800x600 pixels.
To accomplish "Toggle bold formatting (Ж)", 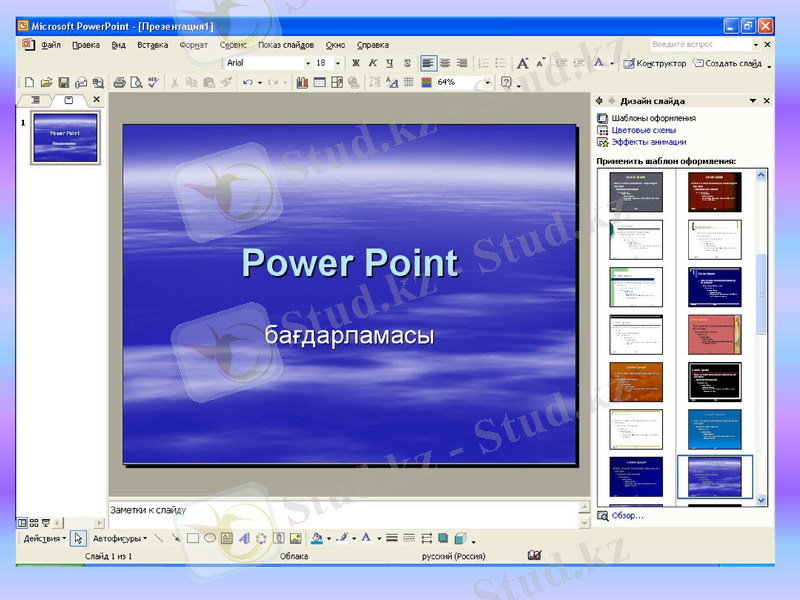I will point(357,62).
